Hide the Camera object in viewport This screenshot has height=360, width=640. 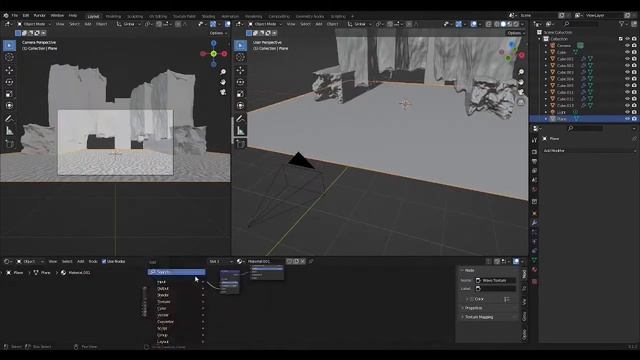(627, 46)
